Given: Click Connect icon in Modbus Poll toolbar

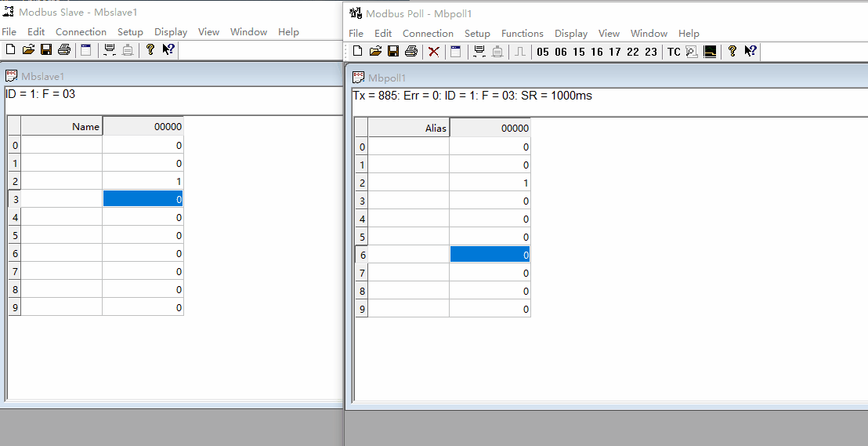Looking at the screenshot, I should click(479, 52).
